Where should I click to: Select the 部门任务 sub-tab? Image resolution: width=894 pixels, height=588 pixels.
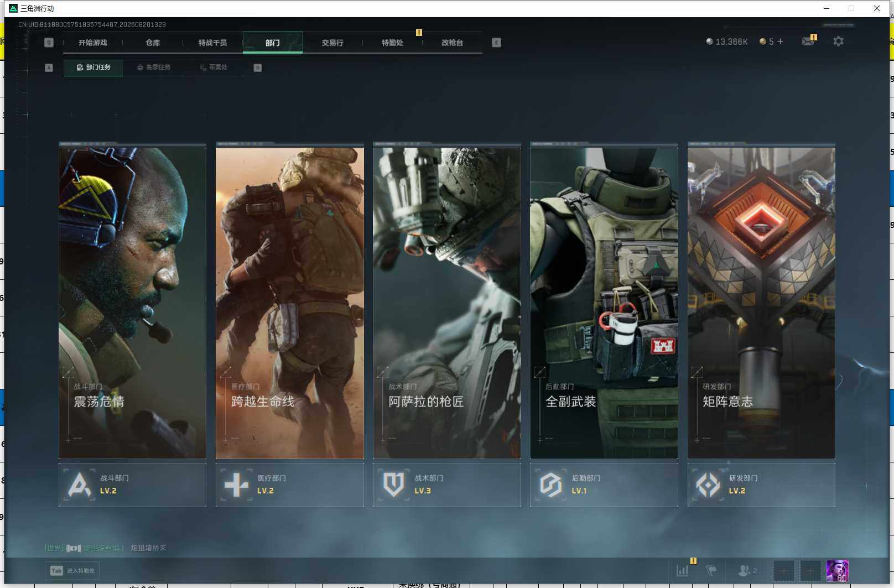click(93, 67)
